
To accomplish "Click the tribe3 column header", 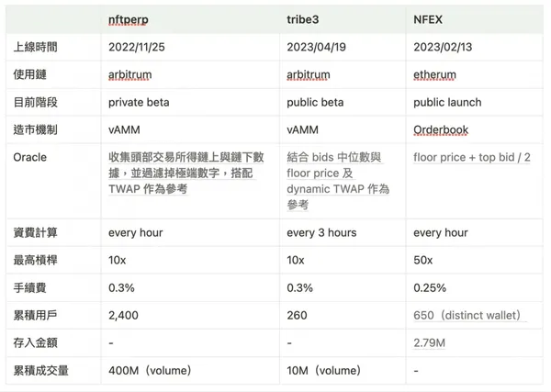I will tap(304, 18).
